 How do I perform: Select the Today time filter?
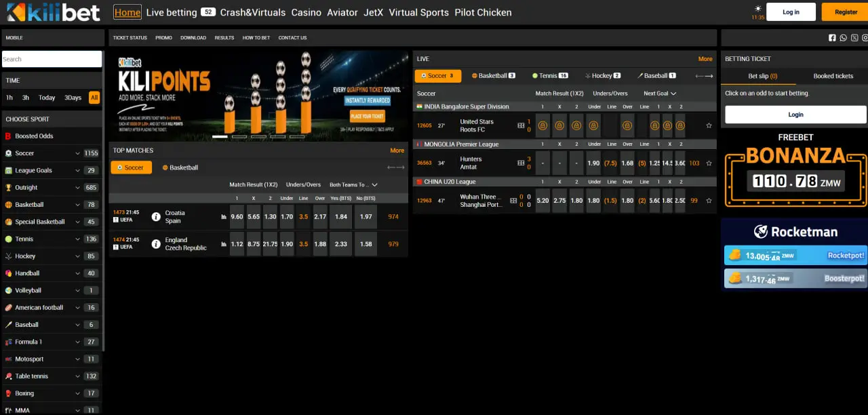click(x=47, y=98)
